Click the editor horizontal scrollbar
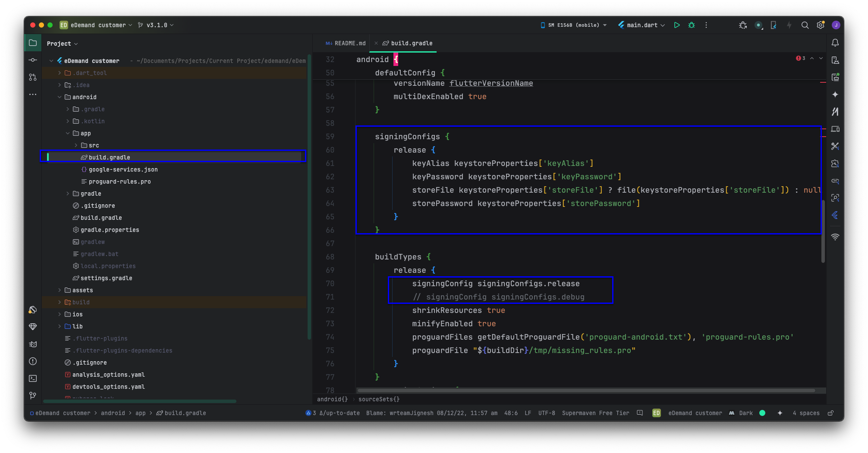Image resolution: width=868 pixels, height=453 pixels. pyautogui.click(x=586, y=391)
